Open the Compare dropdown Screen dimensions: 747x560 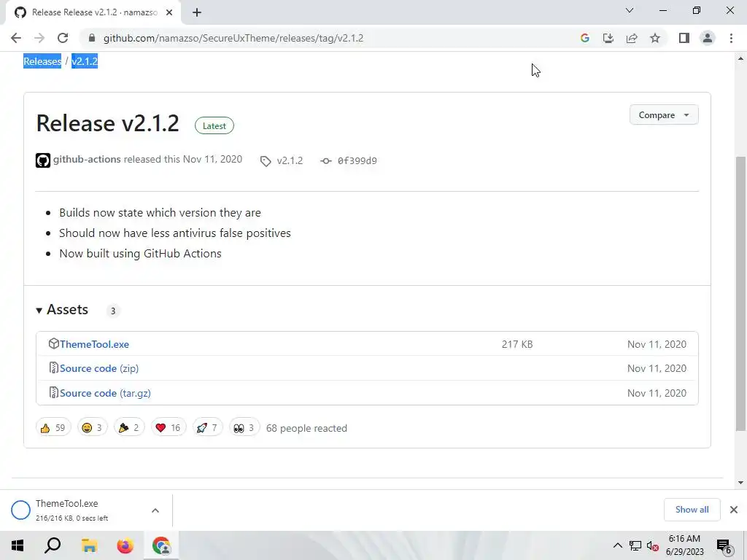tap(664, 114)
